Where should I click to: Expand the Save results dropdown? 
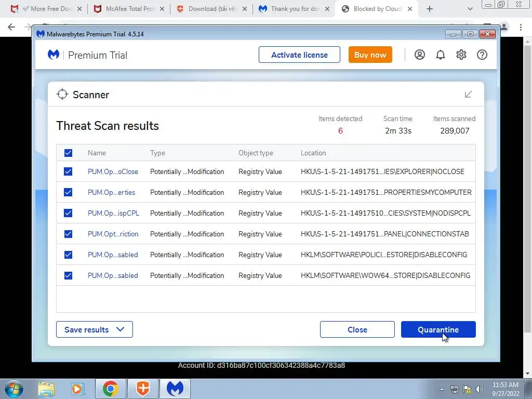tap(95, 329)
